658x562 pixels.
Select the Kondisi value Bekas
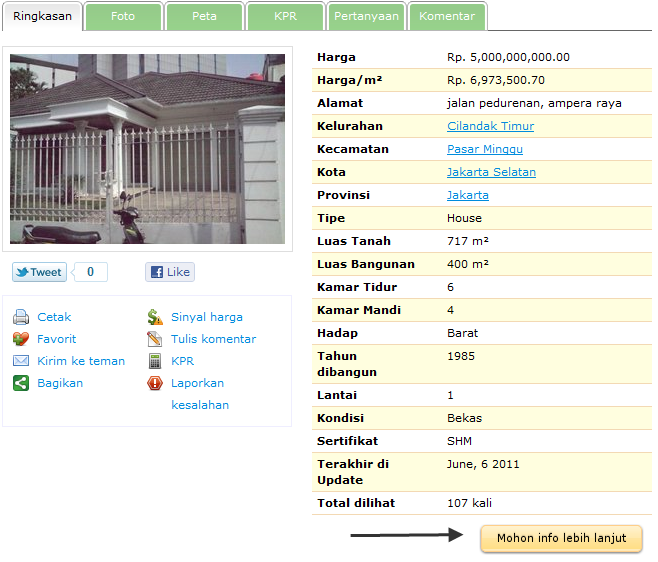[x=465, y=419]
